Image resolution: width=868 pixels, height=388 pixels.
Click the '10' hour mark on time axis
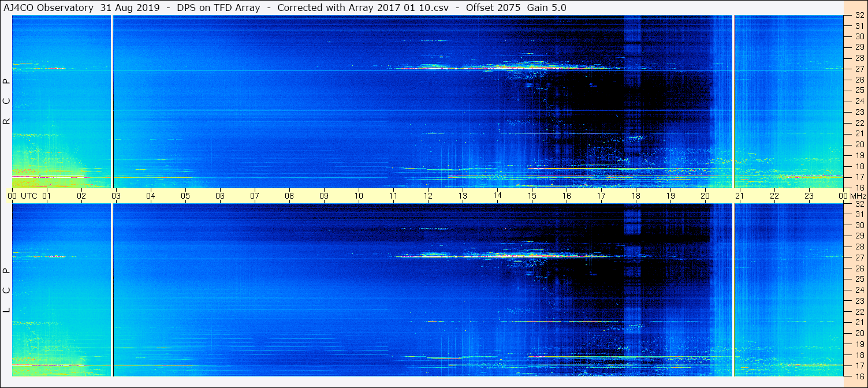pos(359,196)
